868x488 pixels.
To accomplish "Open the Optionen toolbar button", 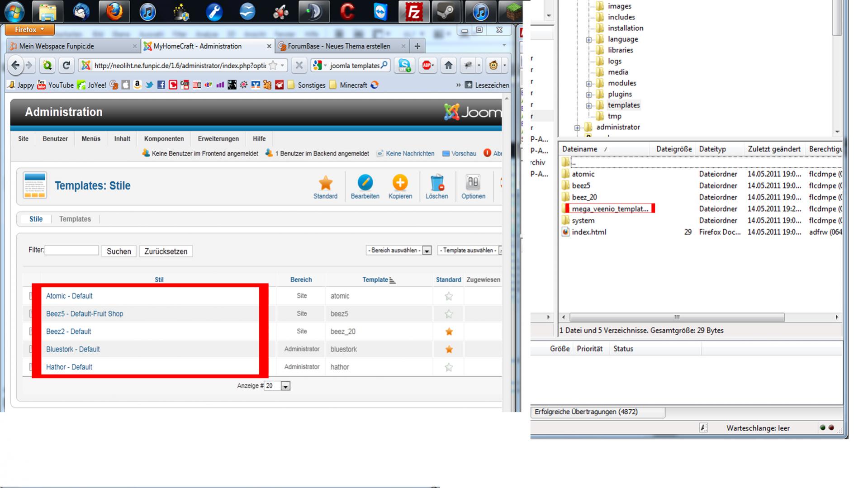I will (473, 187).
